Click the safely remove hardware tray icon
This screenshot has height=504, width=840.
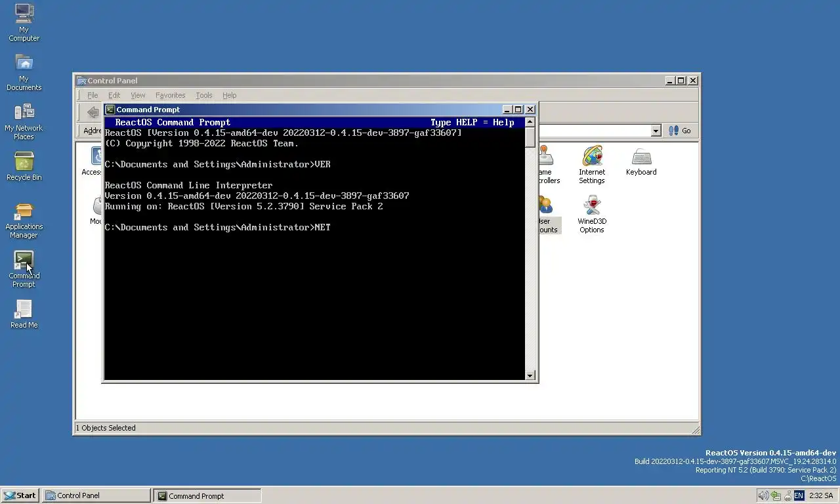(775, 495)
